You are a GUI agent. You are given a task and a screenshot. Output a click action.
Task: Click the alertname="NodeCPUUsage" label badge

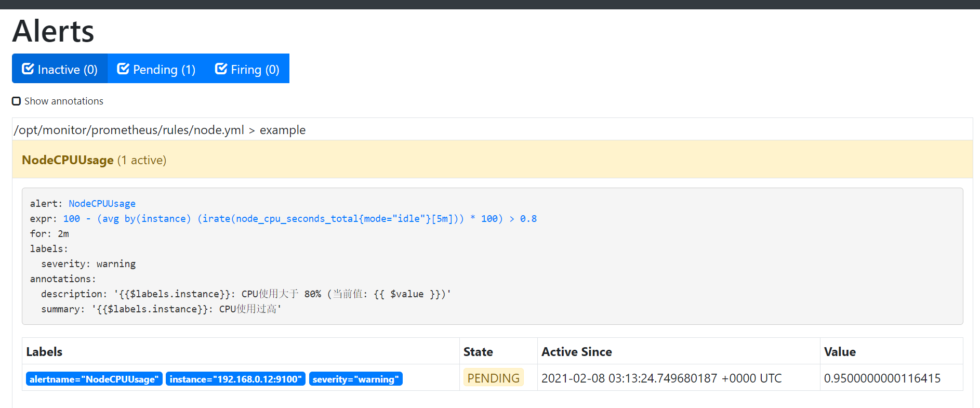click(94, 379)
